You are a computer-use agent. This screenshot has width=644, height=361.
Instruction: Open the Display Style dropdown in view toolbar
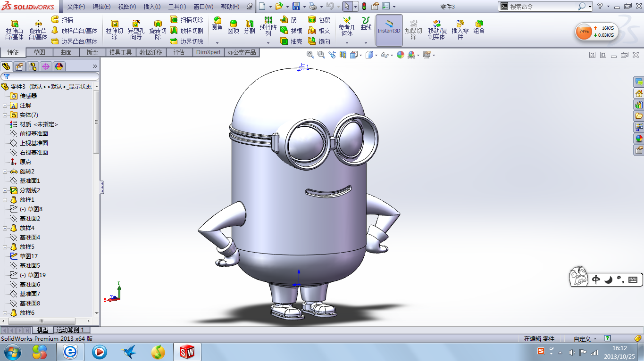coord(376,55)
